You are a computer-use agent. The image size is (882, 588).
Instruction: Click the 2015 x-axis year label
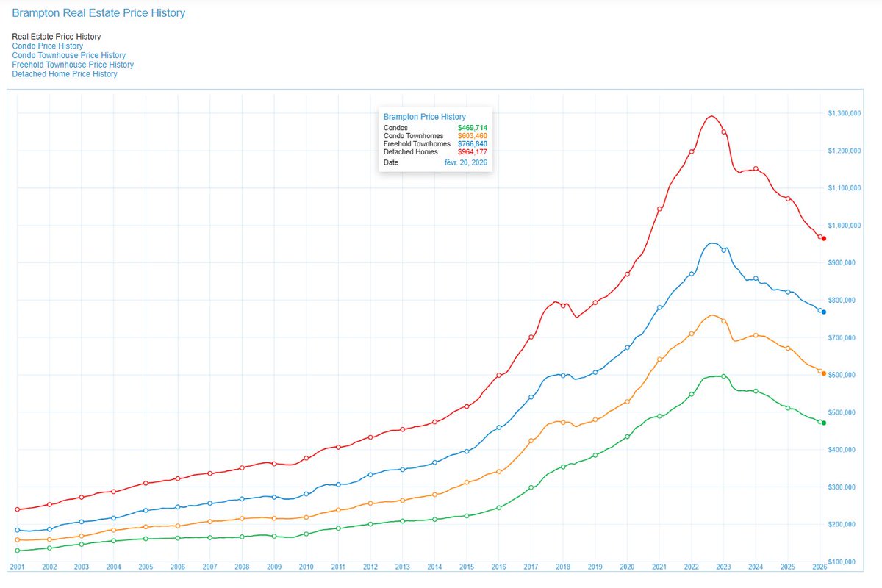pos(467,567)
